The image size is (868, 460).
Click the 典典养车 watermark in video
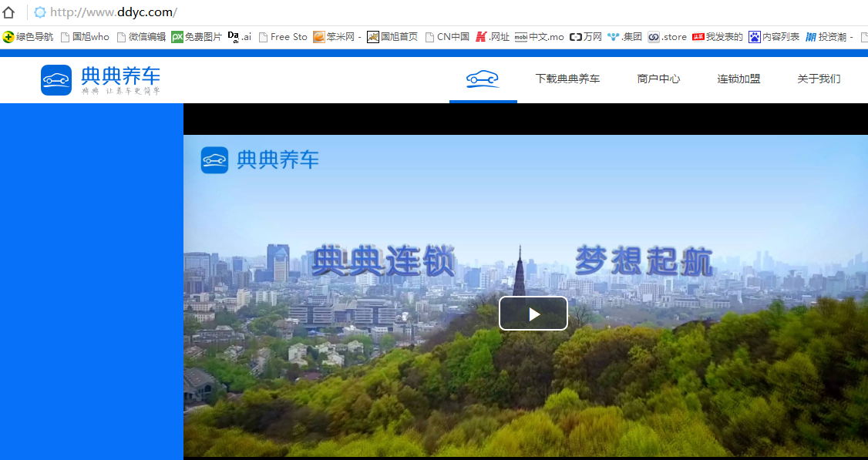(260, 160)
